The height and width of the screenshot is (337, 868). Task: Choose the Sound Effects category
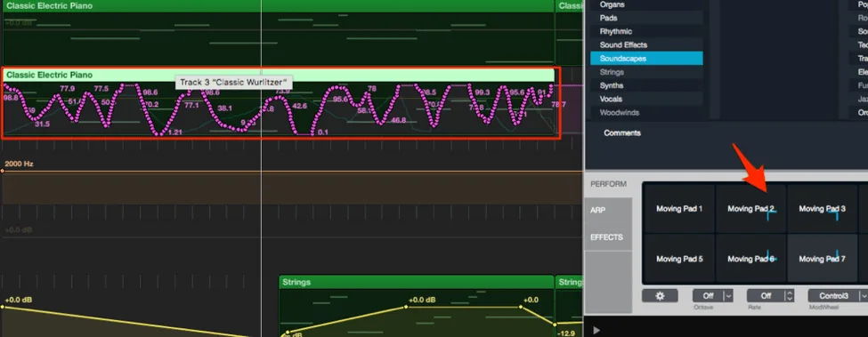click(646, 44)
